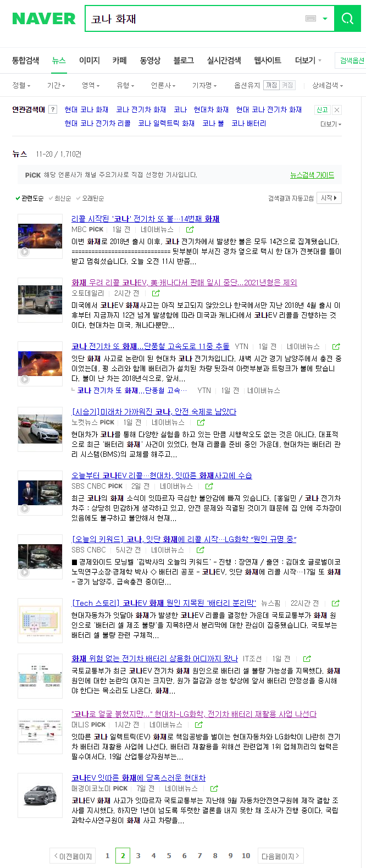The height and width of the screenshot is (868, 366).
Task: Close the related searches box with X
Action: pos(337,110)
